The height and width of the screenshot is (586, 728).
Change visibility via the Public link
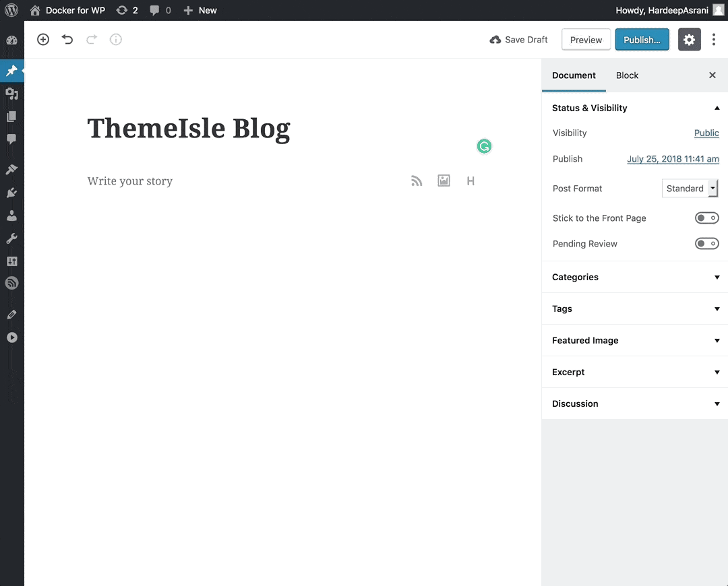point(706,133)
